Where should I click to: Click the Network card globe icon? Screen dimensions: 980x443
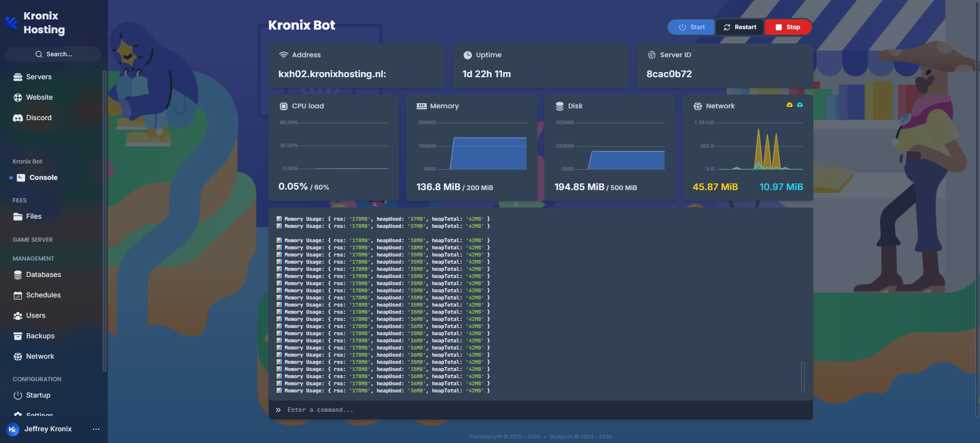click(698, 106)
